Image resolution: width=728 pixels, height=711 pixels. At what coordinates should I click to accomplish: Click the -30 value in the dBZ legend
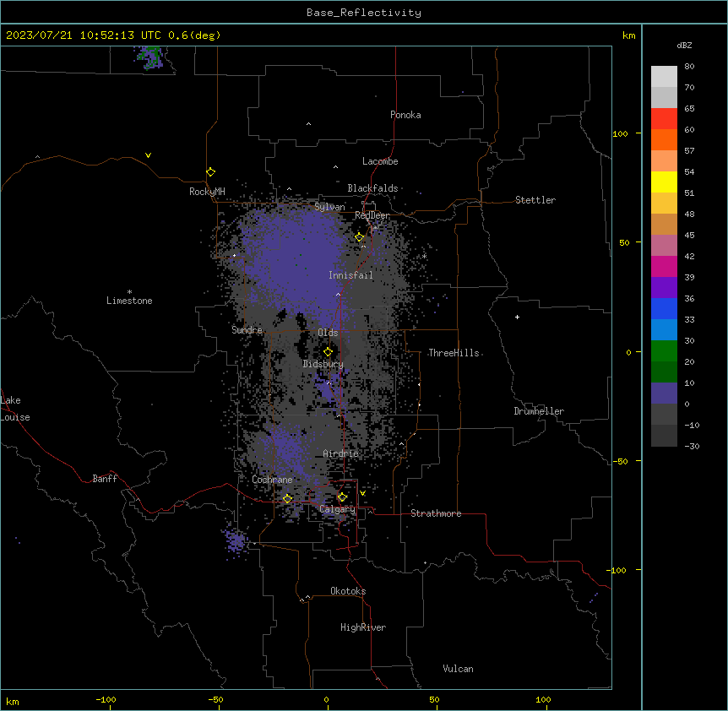pos(692,446)
